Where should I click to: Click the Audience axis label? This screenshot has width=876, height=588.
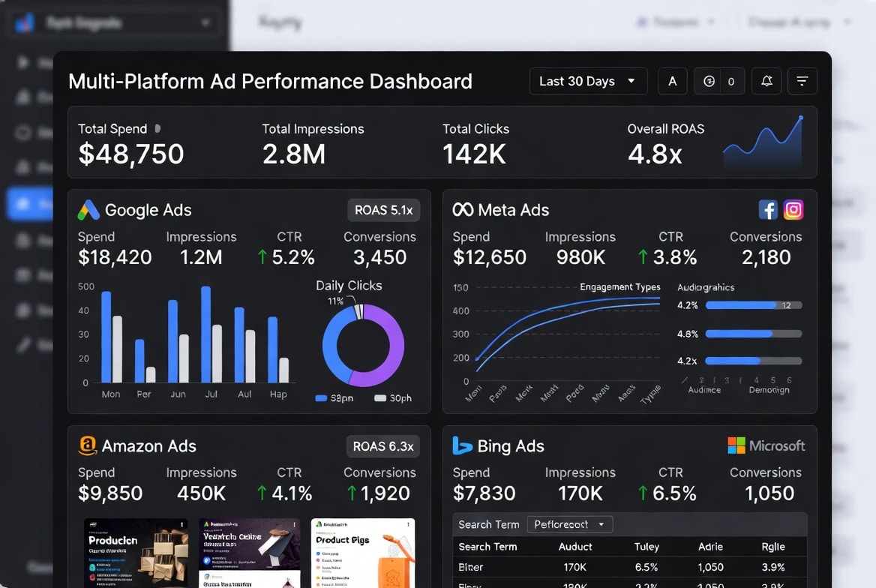[x=704, y=389]
